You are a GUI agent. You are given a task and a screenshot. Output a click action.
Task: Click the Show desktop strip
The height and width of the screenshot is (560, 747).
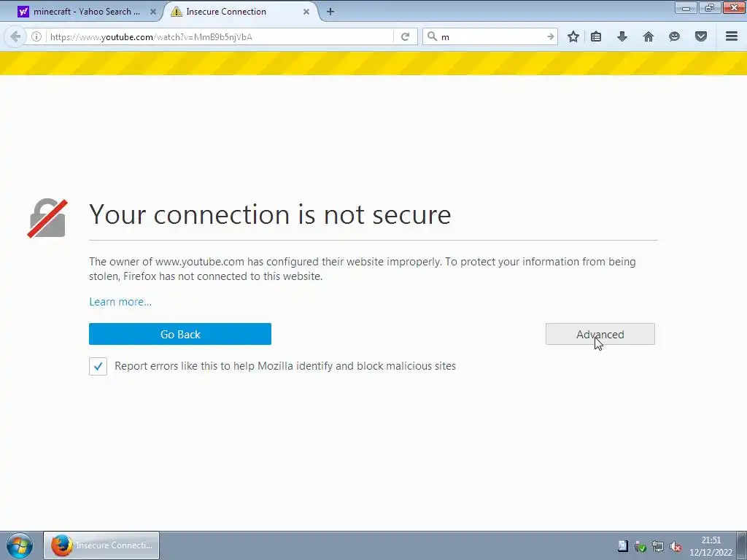742,545
